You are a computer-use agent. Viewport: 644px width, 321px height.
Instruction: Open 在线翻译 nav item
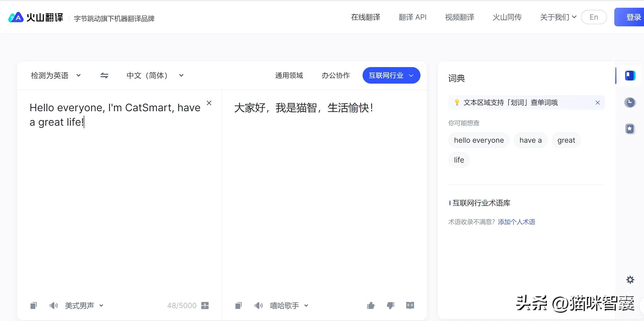[x=366, y=17]
